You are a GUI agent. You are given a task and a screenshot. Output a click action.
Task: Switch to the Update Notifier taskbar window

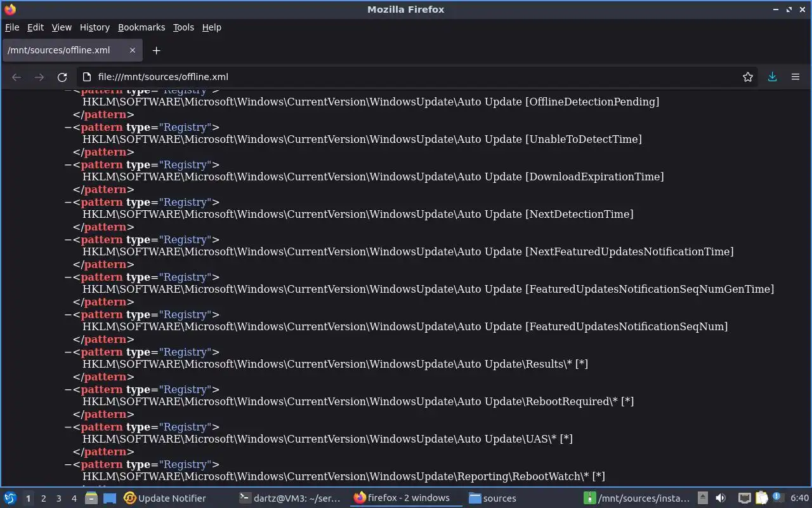(x=165, y=498)
